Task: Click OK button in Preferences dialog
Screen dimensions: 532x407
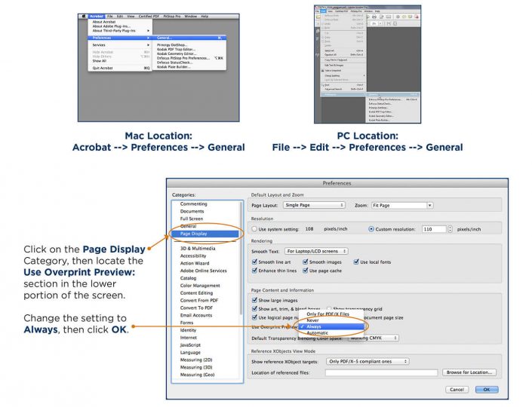Action: (487, 390)
